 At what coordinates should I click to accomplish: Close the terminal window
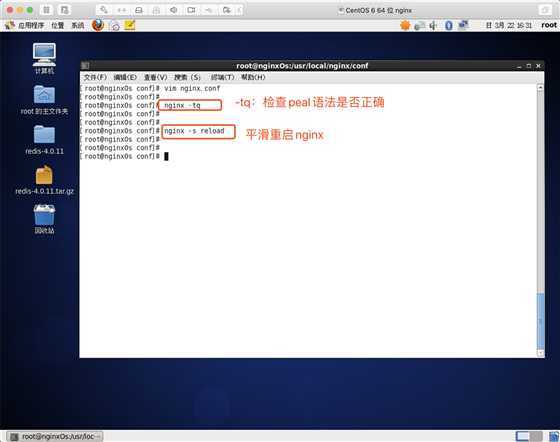[x=538, y=66]
